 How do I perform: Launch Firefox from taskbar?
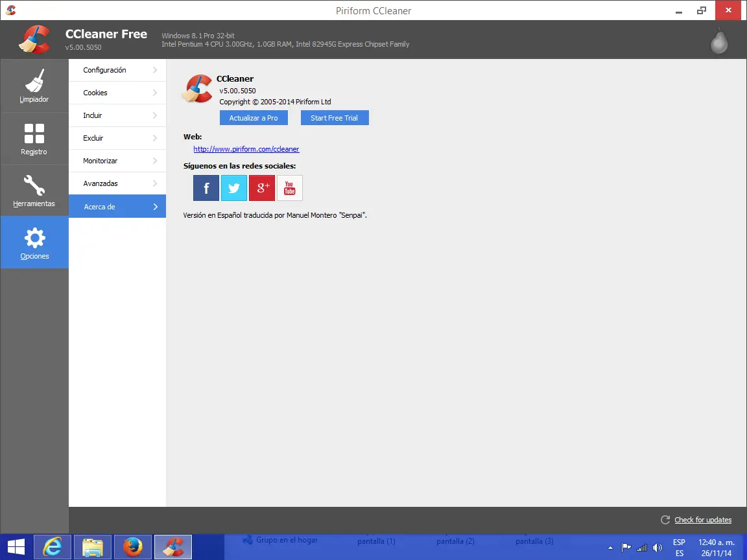133,546
